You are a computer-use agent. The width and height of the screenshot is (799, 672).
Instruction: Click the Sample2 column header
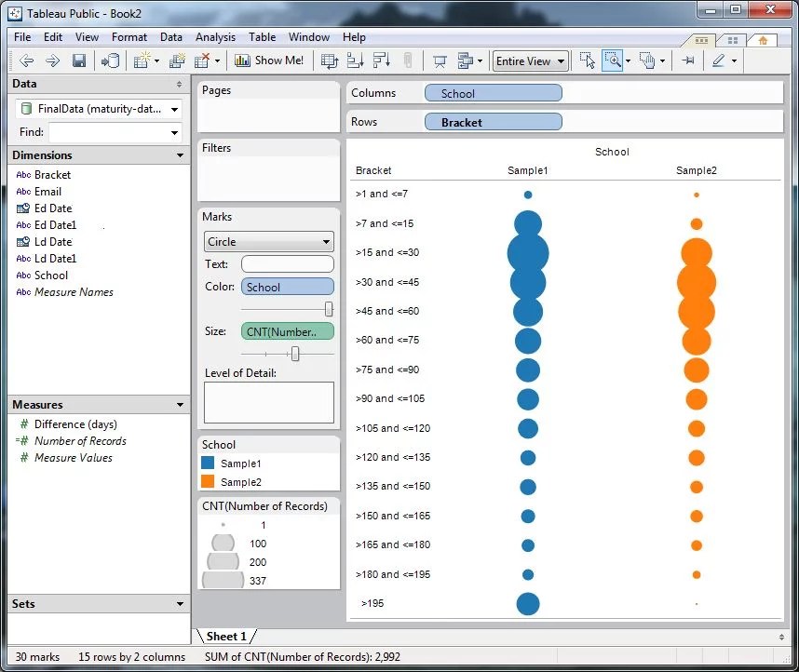(x=696, y=170)
